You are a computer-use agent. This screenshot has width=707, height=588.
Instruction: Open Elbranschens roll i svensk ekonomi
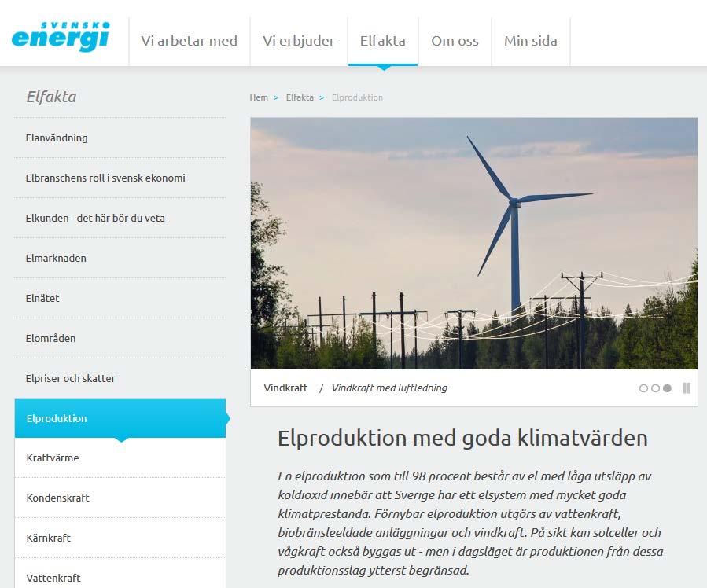(x=120, y=178)
